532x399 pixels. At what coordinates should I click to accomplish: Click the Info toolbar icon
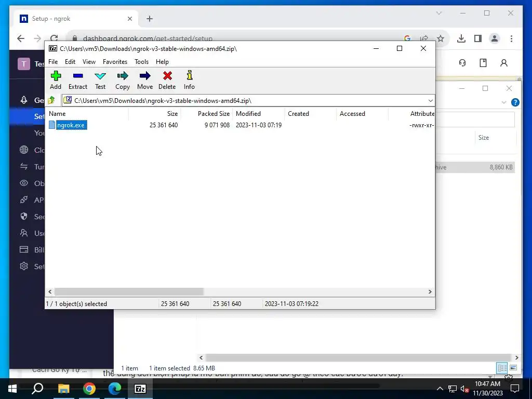pyautogui.click(x=189, y=80)
